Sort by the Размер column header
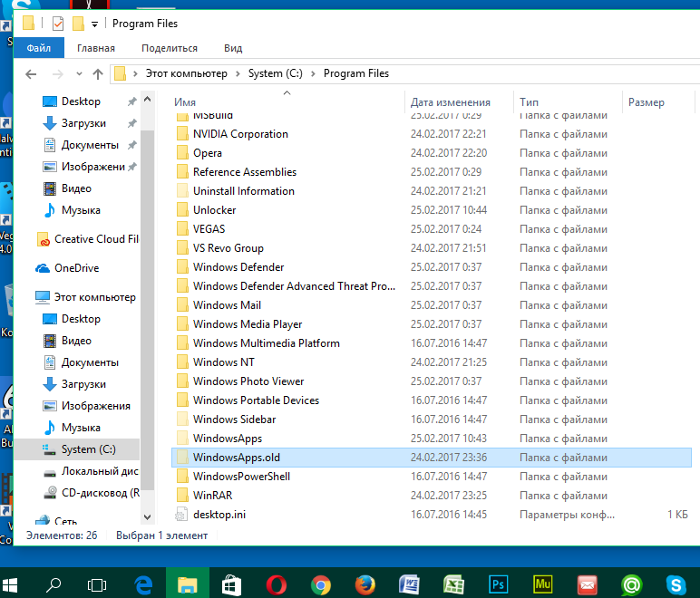Screen dimensions: 700x598 pyautogui.click(x=647, y=102)
